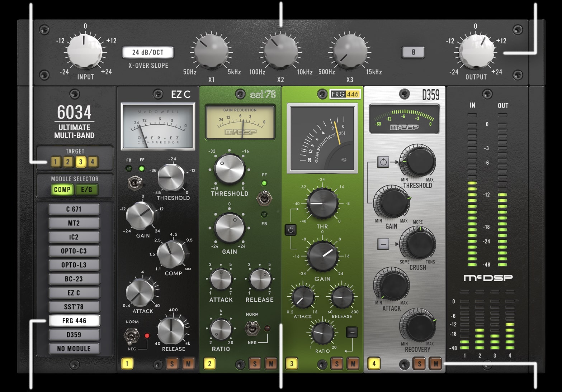Screen dimensions: 562x392
Task: Toggle the EZ C NORM/NEG switch
Action: pyautogui.click(x=131, y=336)
